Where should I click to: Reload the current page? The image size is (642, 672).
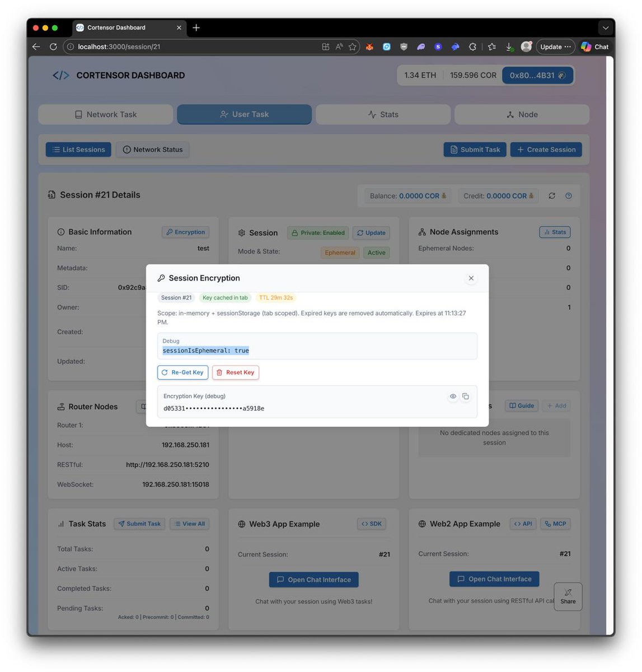pyautogui.click(x=53, y=47)
